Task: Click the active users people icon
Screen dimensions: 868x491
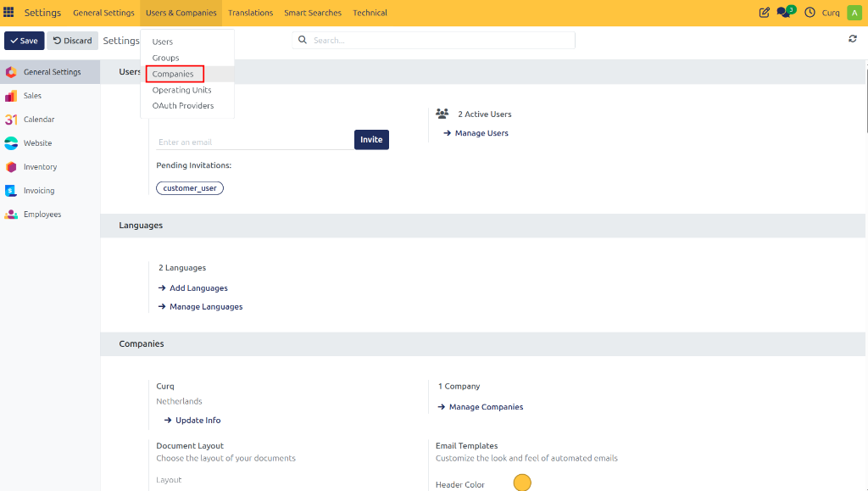Action: point(442,114)
